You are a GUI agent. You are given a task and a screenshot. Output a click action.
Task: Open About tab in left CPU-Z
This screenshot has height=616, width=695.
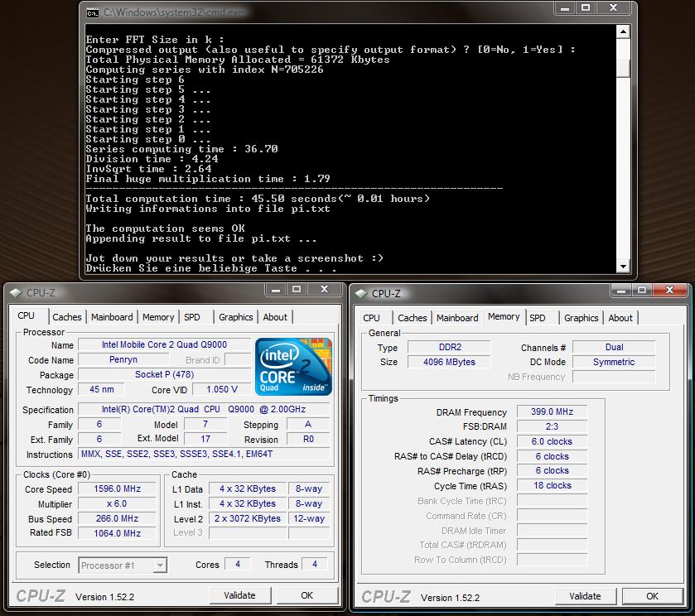coord(275,317)
